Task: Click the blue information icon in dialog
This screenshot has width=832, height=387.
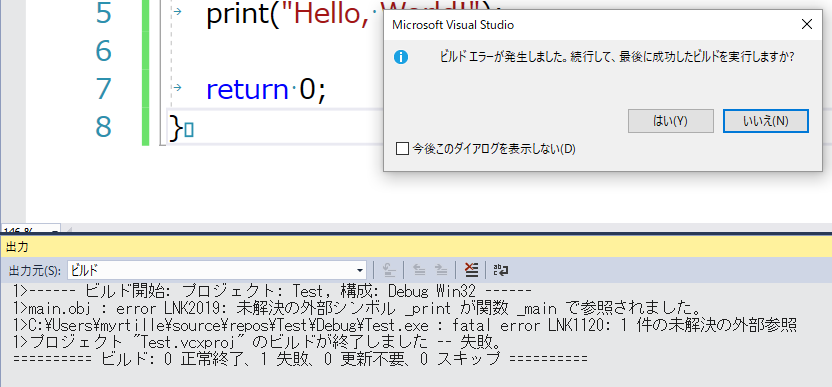Action: 401,57
